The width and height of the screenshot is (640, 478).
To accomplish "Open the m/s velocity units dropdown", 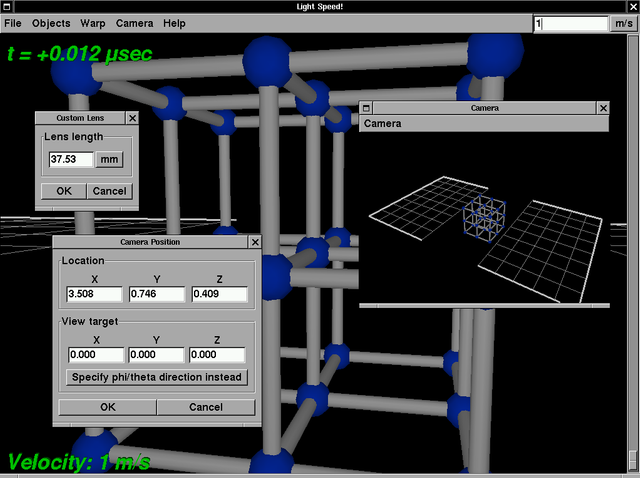I will point(624,24).
